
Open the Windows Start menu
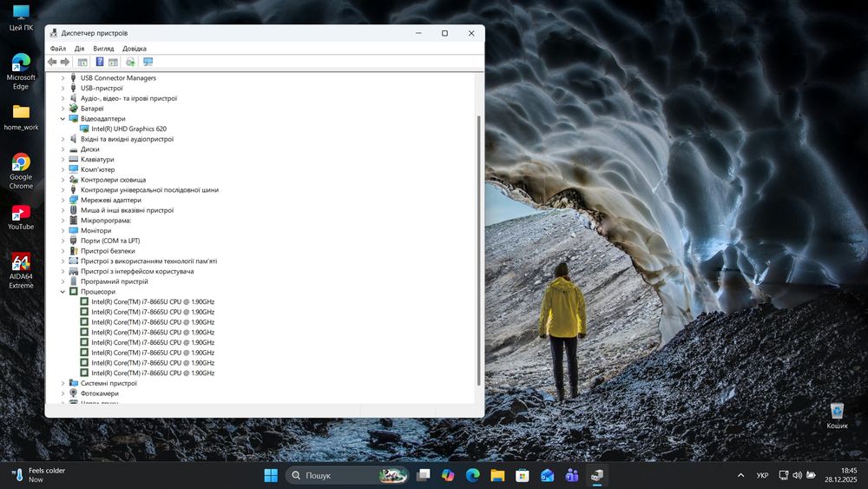[x=271, y=475]
